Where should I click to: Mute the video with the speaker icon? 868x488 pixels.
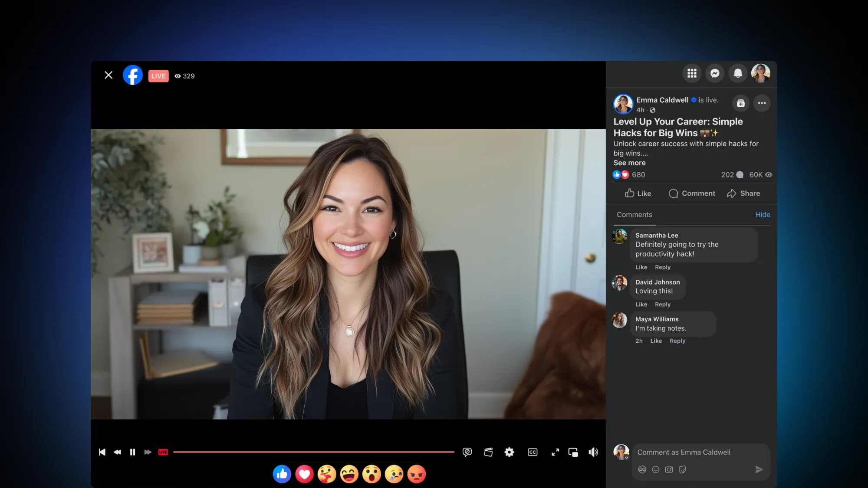click(x=593, y=452)
